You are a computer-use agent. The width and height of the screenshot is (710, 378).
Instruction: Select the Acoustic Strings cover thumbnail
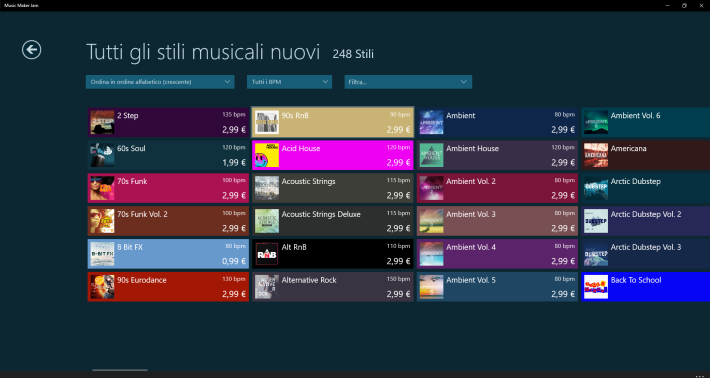267,188
